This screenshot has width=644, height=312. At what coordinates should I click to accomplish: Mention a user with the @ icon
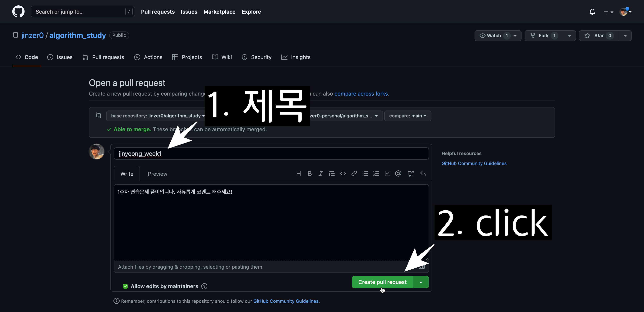tap(398, 174)
